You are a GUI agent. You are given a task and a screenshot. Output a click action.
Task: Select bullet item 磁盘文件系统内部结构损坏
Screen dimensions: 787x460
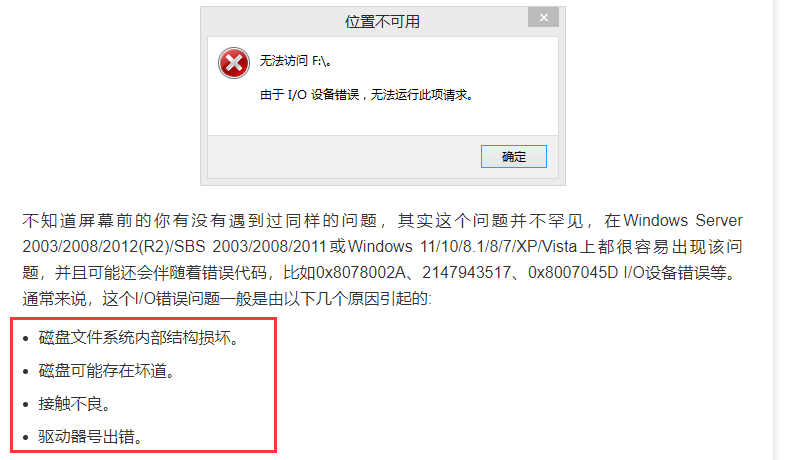139,338
